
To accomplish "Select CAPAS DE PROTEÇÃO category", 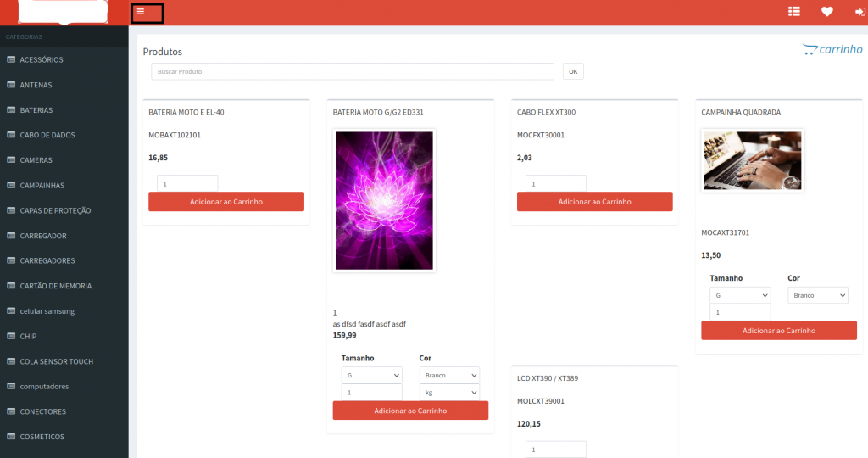I will 55,210.
